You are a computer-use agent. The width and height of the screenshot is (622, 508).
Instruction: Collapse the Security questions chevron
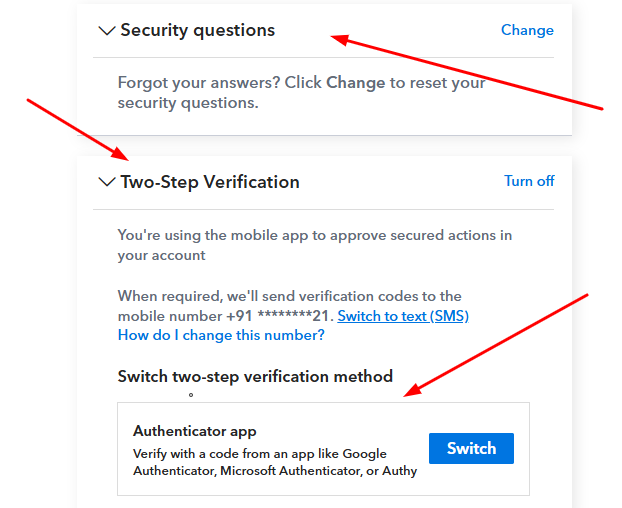point(107,31)
